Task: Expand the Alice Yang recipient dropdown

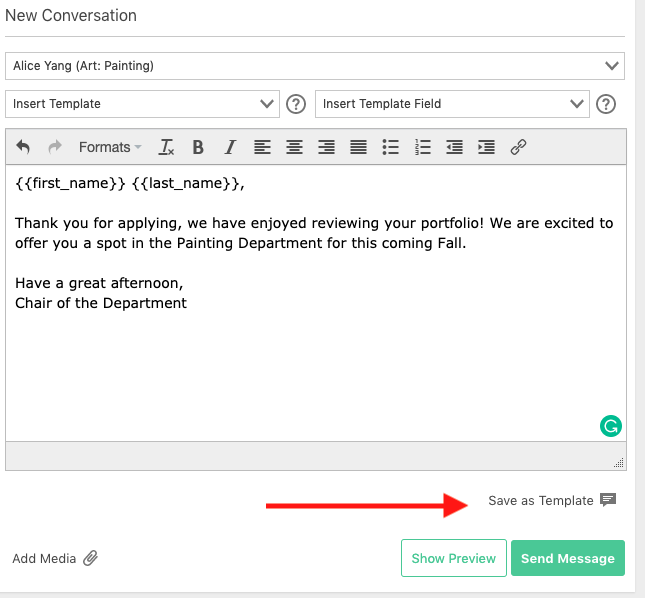Action: pyautogui.click(x=315, y=66)
